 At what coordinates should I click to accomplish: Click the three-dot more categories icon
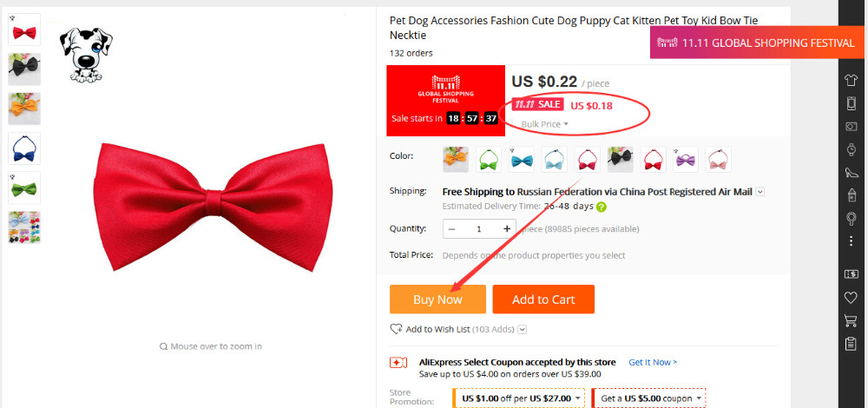[851, 240]
